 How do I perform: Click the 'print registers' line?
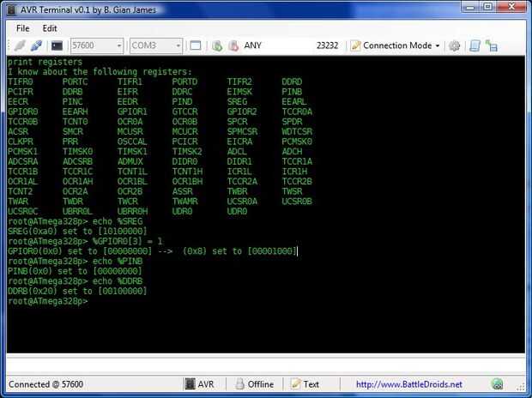click(45, 62)
